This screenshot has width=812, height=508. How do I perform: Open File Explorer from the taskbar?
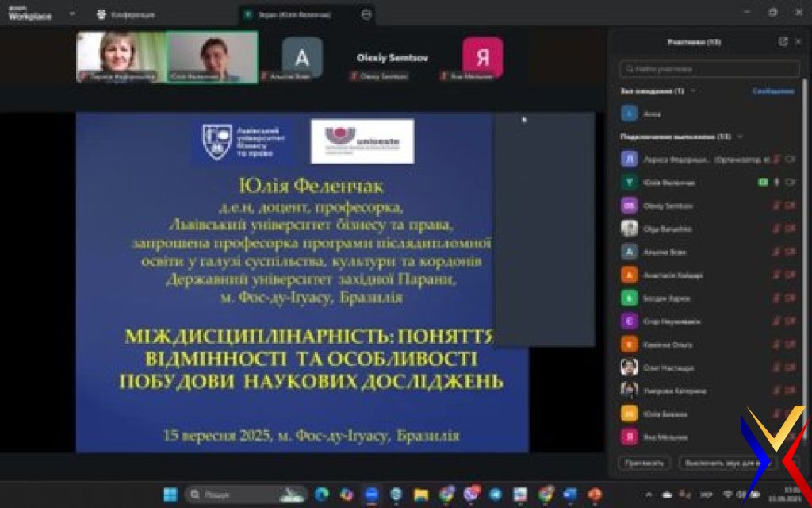[421, 495]
